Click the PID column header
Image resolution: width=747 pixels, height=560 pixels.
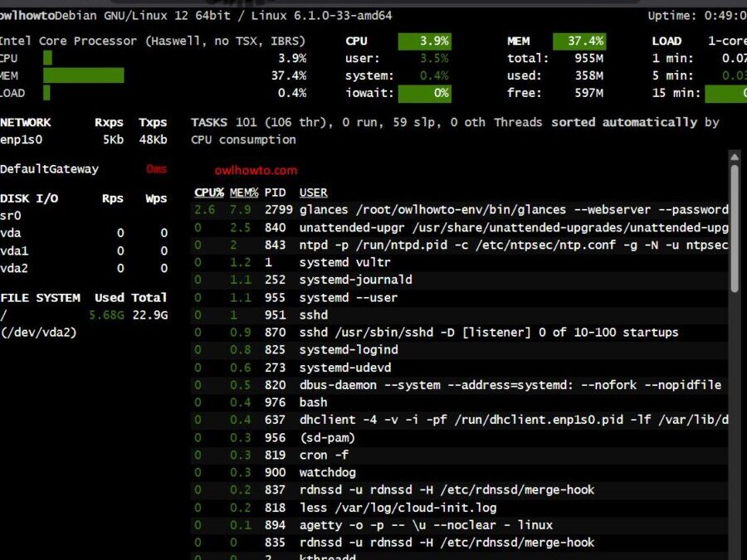[x=275, y=192]
